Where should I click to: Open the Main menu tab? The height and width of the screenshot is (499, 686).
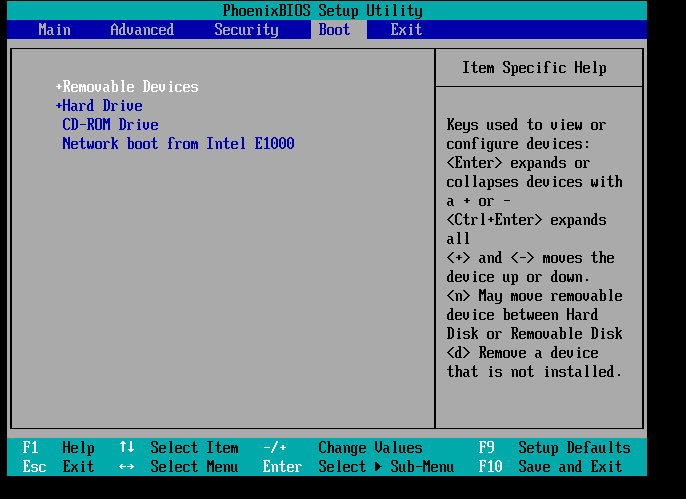(x=54, y=30)
